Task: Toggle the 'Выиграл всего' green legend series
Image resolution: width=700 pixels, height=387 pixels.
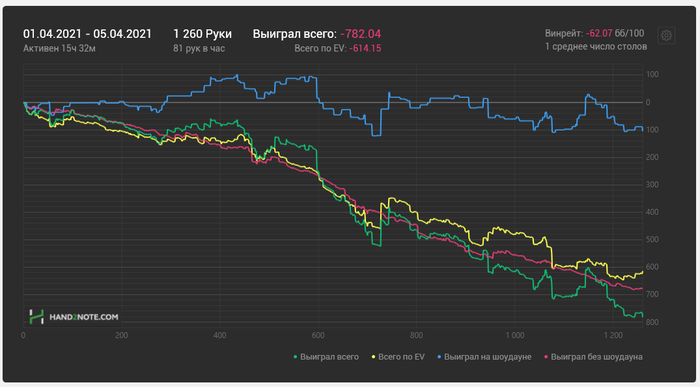Action: click(326, 357)
